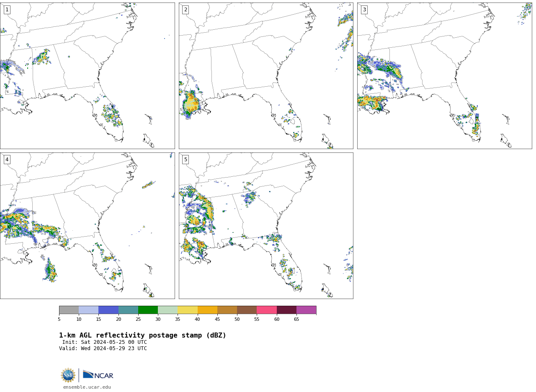Click the panel number label 4
536x392 pixels.
7,160
